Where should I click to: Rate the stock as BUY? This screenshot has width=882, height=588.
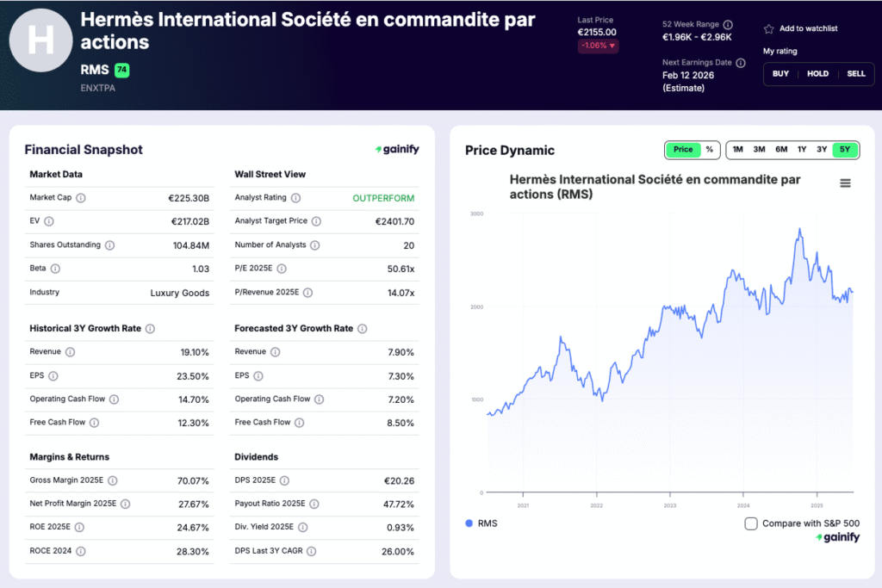(780, 74)
